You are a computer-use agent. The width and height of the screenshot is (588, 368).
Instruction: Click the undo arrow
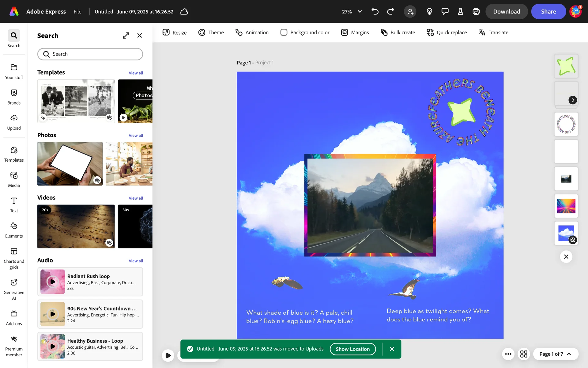(375, 12)
